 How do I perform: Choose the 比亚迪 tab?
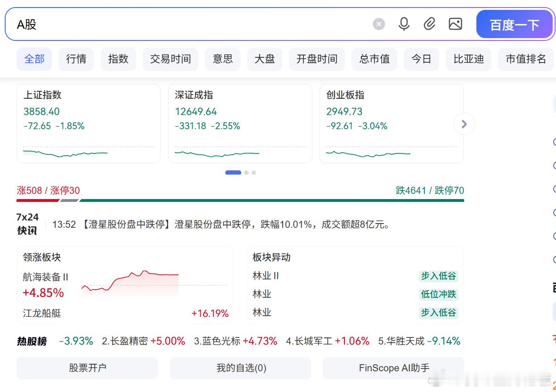click(469, 59)
